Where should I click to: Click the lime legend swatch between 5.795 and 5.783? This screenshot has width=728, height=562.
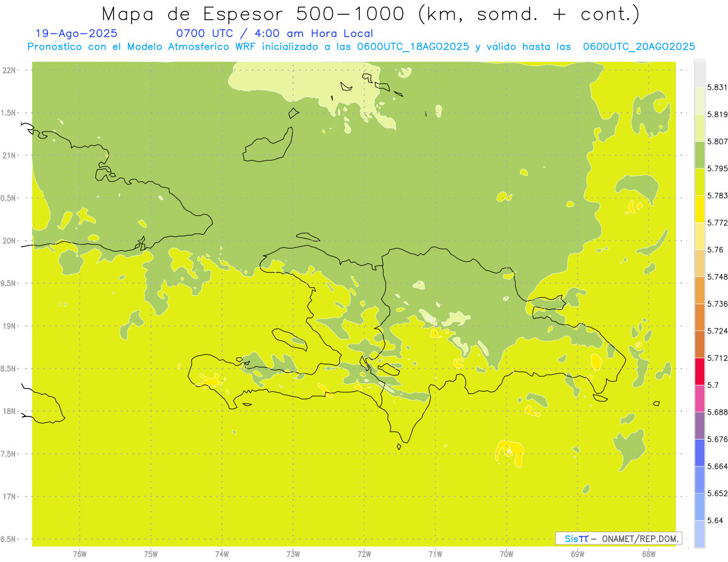(x=699, y=182)
